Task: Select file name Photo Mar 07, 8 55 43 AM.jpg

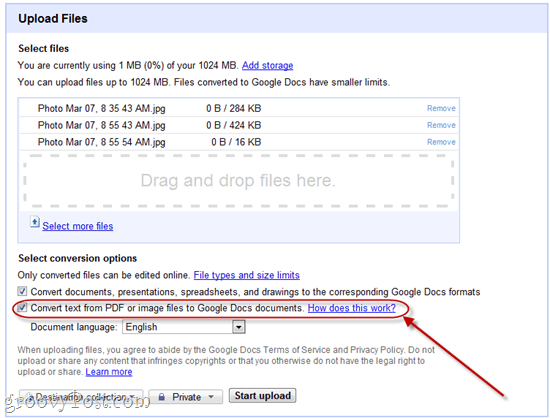Action: [101, 126]
